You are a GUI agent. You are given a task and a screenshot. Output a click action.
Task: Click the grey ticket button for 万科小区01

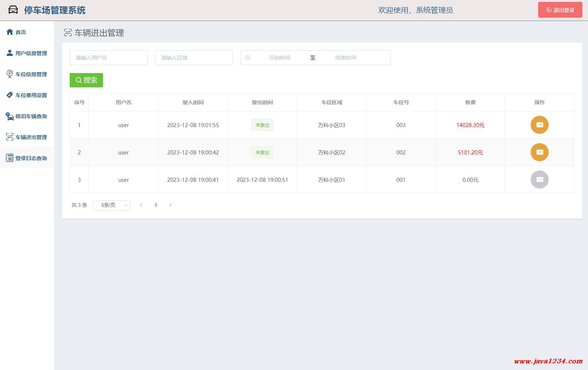(x=539, y=180)
